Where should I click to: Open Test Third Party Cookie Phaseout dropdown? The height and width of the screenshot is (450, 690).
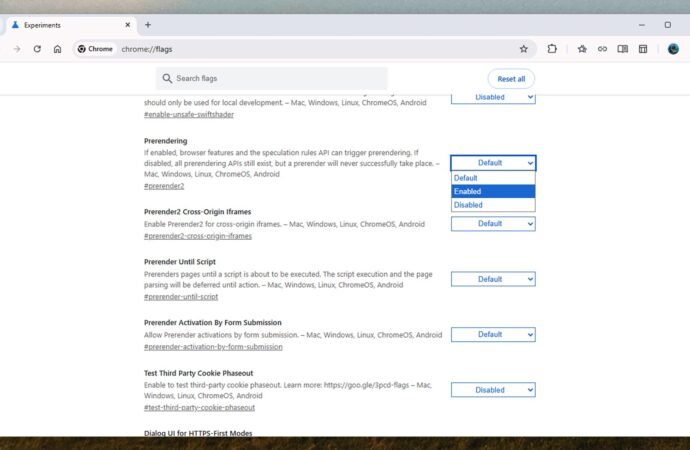[x=493, y=390]
